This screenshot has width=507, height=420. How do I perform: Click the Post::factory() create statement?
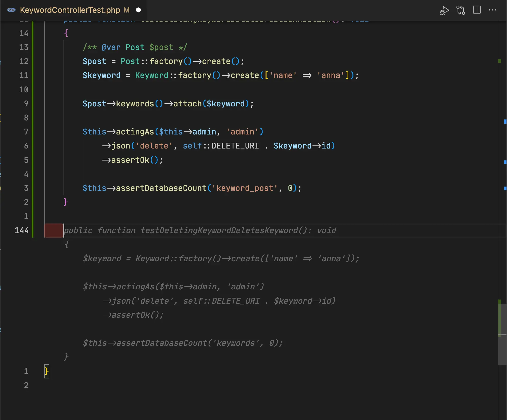click(163, 61)
